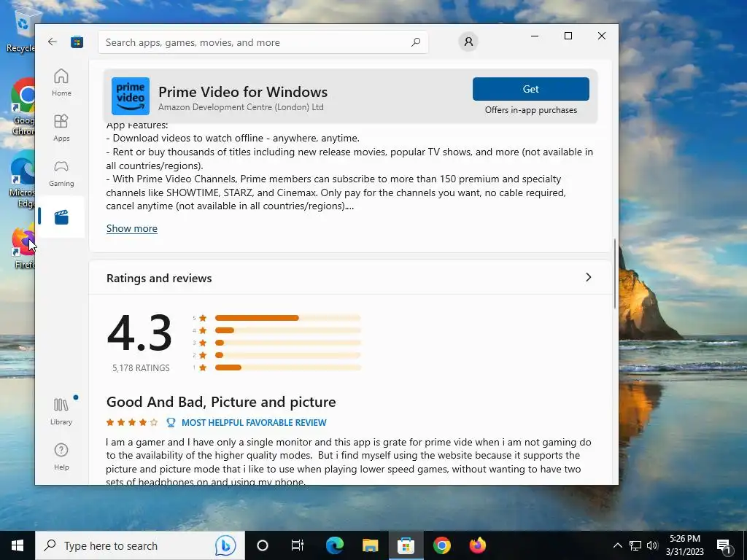
Task: Click the search magnifier icon in Store search box
Action: (415, 42)
